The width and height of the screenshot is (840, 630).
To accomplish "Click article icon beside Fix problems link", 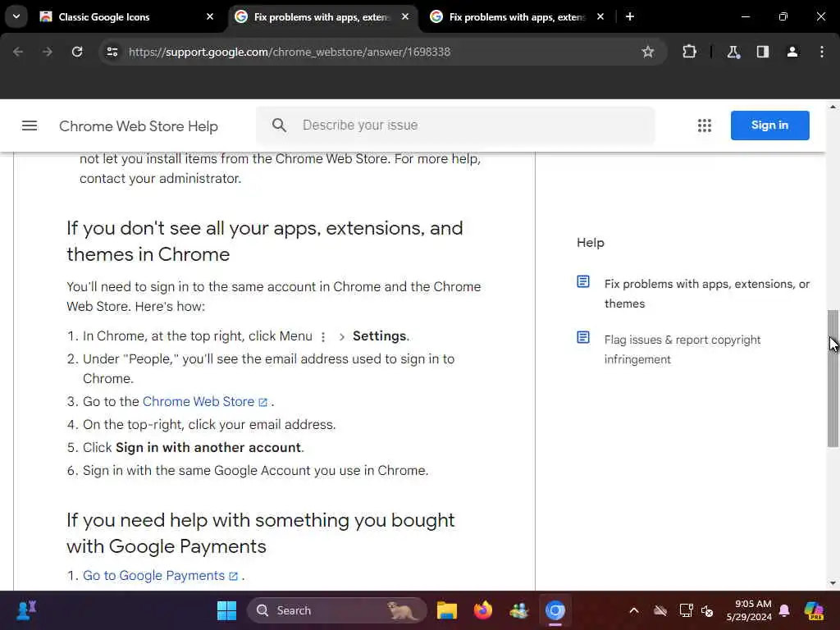I will point(583,282).
